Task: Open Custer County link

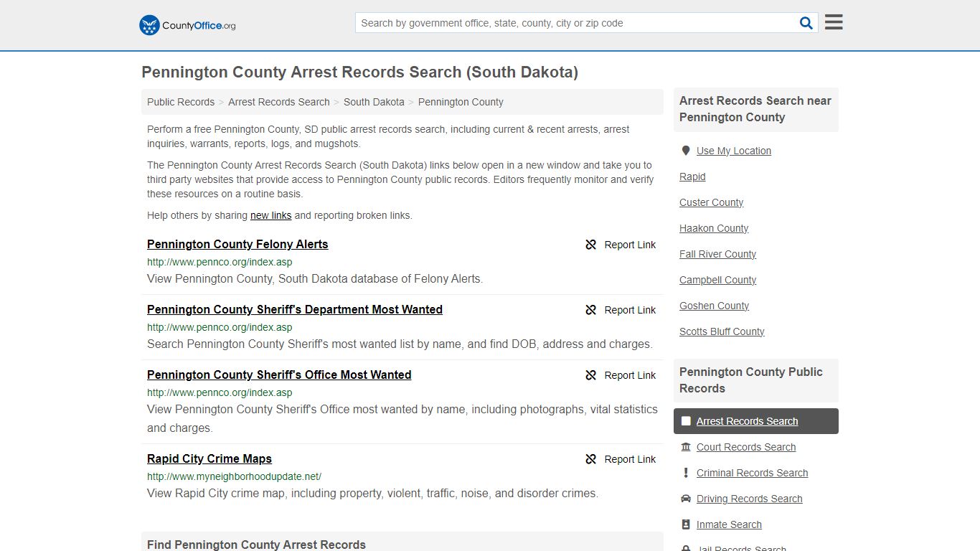Action: [711, 202]
